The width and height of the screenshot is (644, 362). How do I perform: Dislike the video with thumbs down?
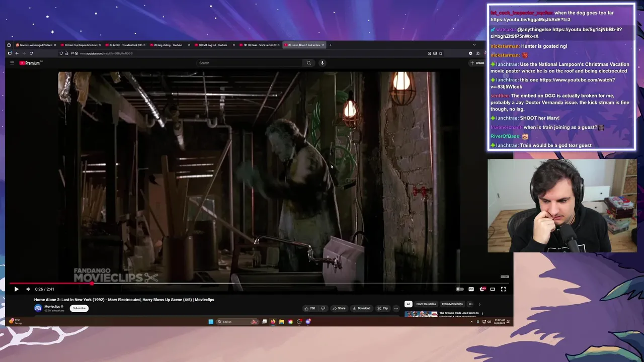(323, 308)
